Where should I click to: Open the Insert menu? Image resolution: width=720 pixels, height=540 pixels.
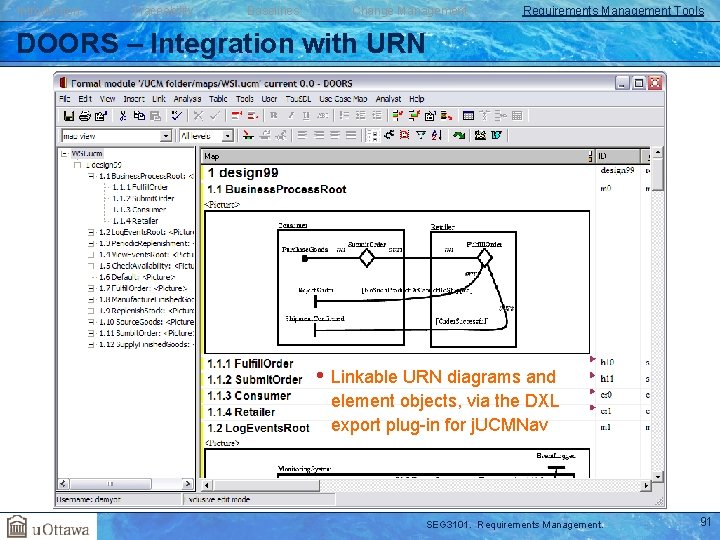[x=134, y=99]
